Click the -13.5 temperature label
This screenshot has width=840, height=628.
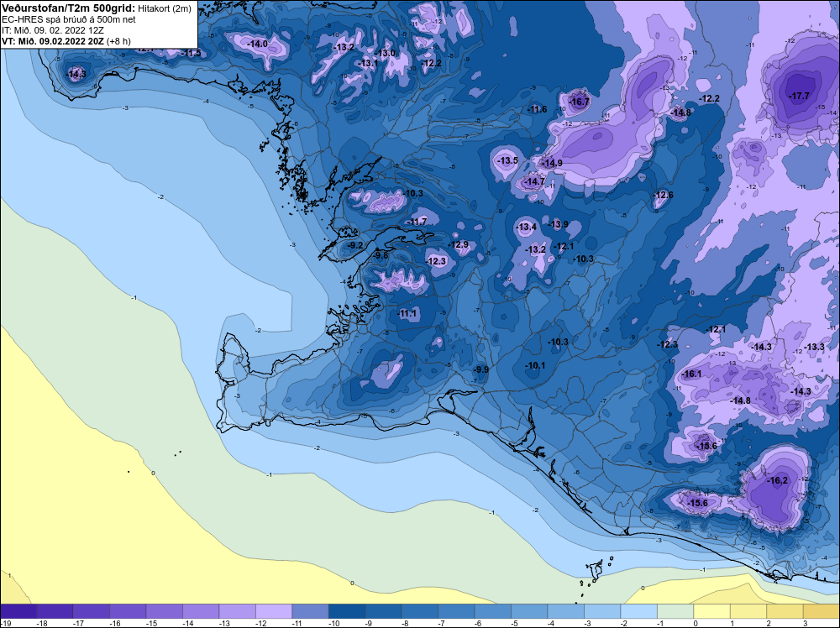point(508,160)
